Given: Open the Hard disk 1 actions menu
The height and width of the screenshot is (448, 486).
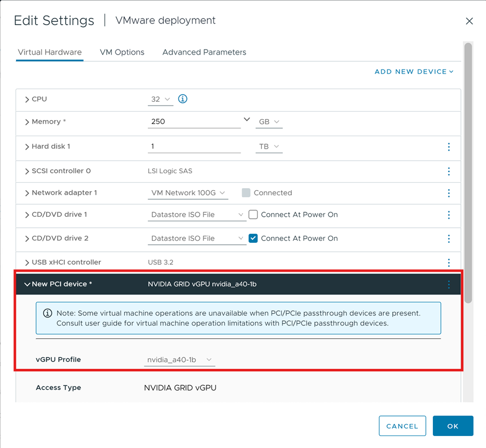Looking at the screenshot, I should click(x=448, y=147).
